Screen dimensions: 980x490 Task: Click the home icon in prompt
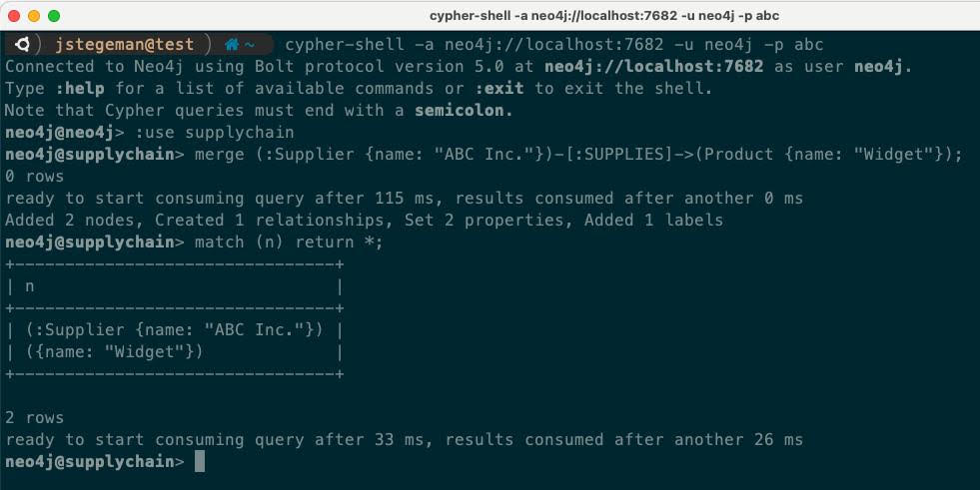point(232,44)
